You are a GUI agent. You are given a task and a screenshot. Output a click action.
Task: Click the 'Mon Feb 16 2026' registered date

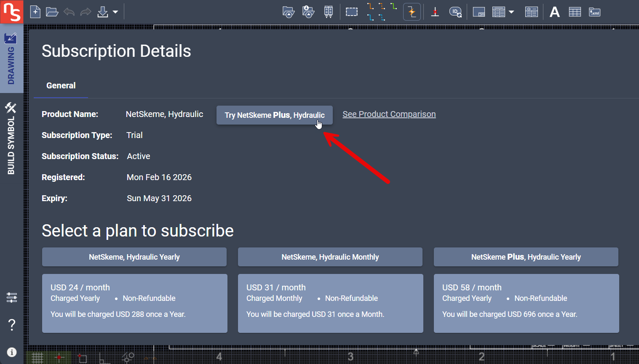pyautogui.click(x=159, y=177)
